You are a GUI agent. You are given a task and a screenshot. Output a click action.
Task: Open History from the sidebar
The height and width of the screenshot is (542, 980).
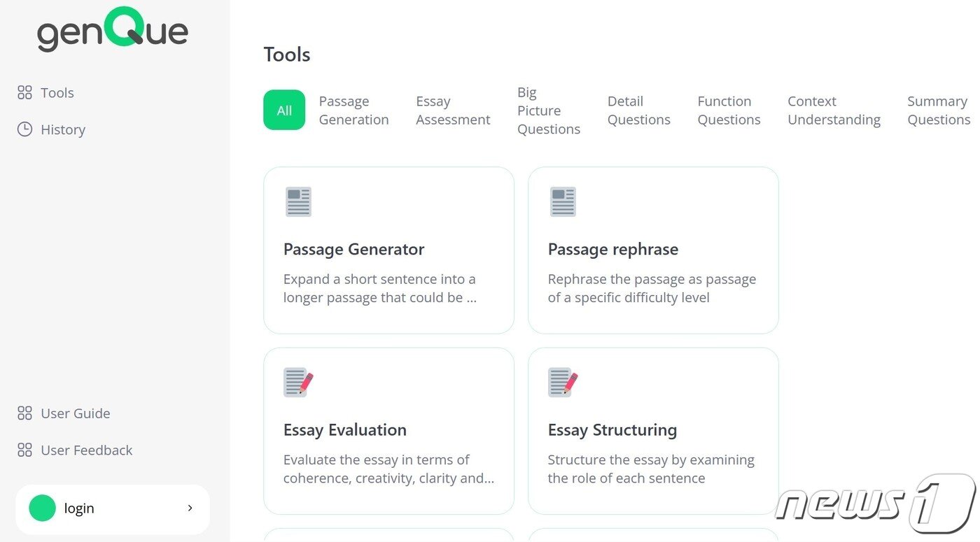[x=63, y=129]
